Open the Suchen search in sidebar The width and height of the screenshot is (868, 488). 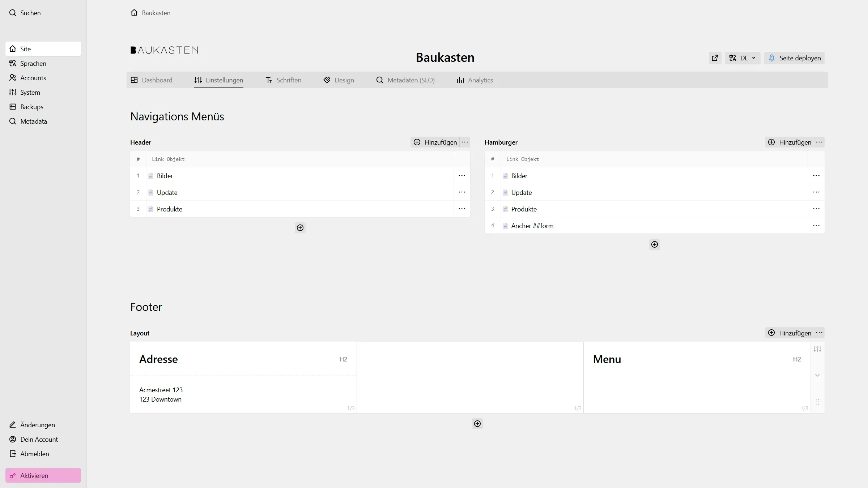coord(30,13)
